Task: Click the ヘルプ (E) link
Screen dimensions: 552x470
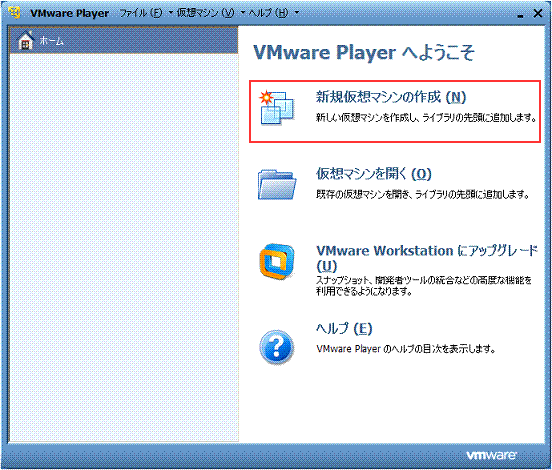Action: point(344,328)
